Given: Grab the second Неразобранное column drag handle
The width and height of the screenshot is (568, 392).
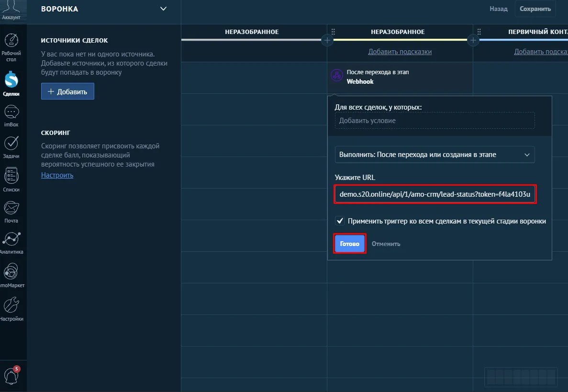Looking at the screenshot, I should [333, 32].
